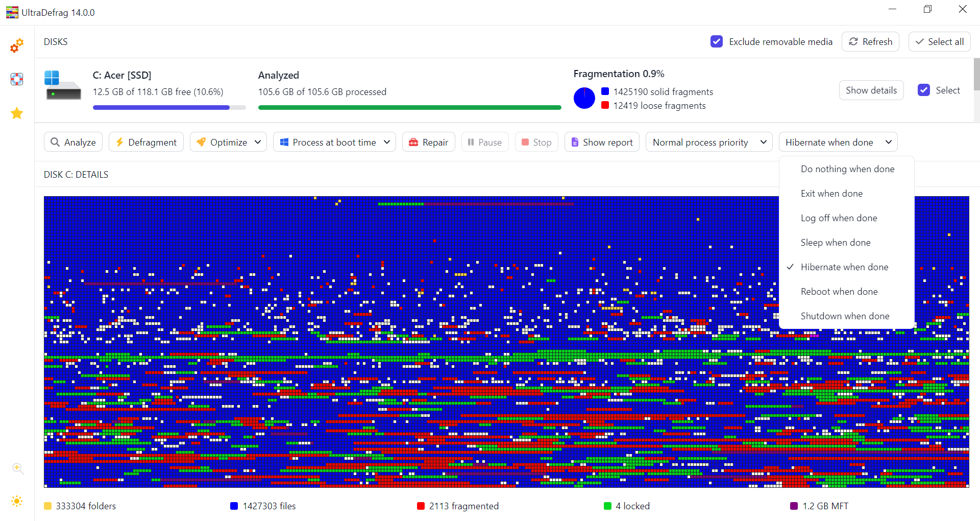
Task: Click the blue fragmentation pie chart
Action: click(584, 98)
